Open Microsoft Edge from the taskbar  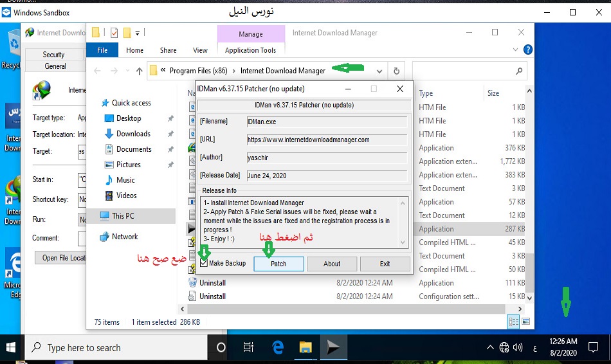[278, 347]
